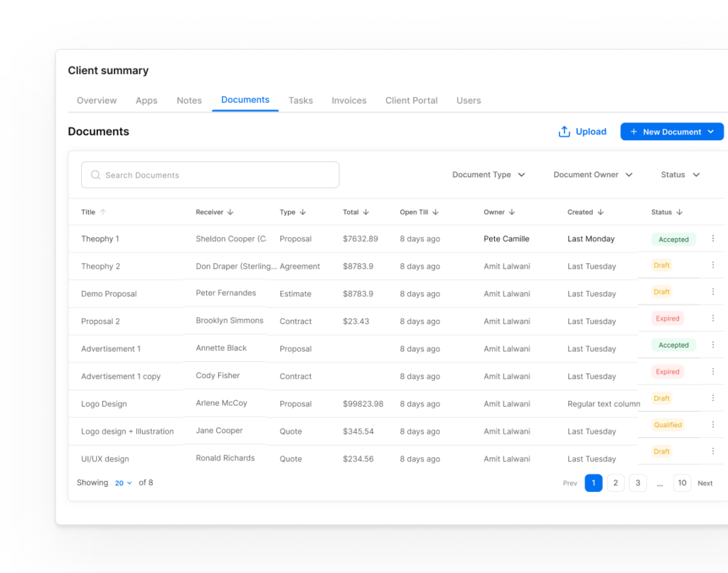Open three-dot menu for Theophy 1 row

click(713, 239)
